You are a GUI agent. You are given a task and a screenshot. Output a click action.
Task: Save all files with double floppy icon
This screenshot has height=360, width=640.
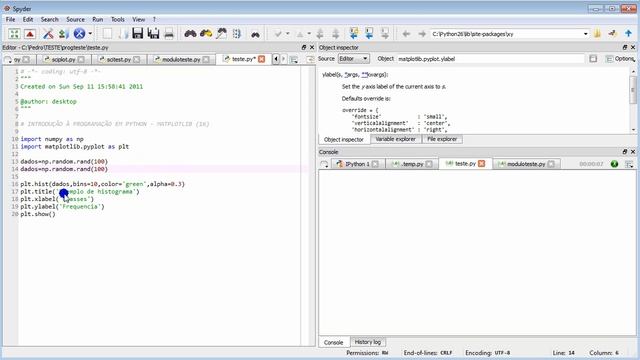point(153,34)
